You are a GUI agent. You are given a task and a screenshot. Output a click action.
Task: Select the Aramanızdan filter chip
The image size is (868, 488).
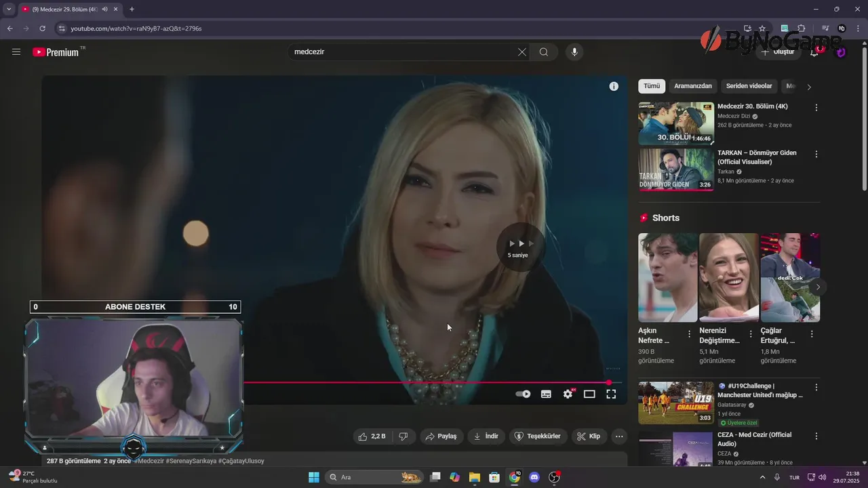(693, 86)
